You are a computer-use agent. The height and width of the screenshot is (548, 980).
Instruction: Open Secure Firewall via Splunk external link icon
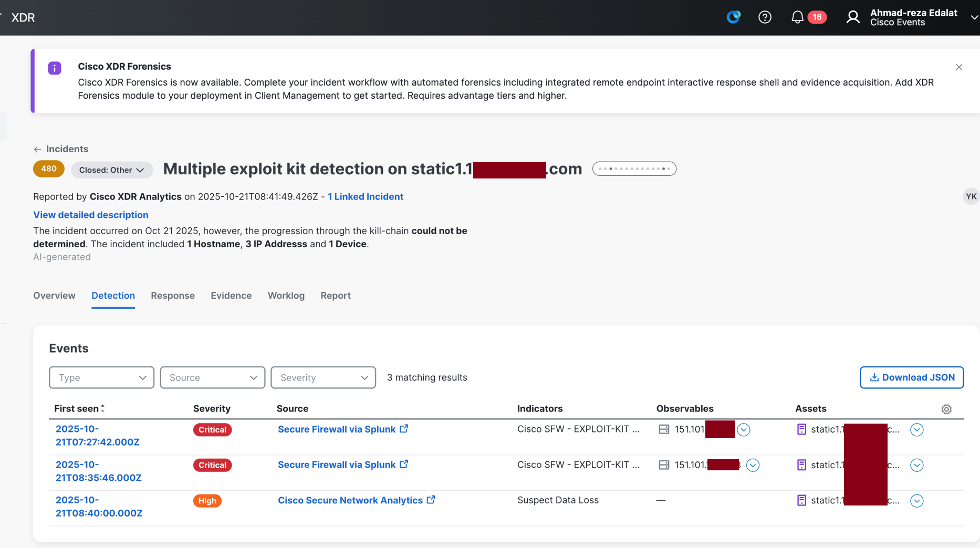pyautogui.click(x=404, y=428)
